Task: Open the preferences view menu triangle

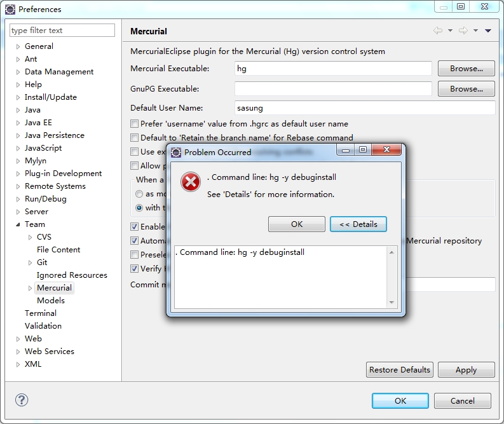Action: 487,31
